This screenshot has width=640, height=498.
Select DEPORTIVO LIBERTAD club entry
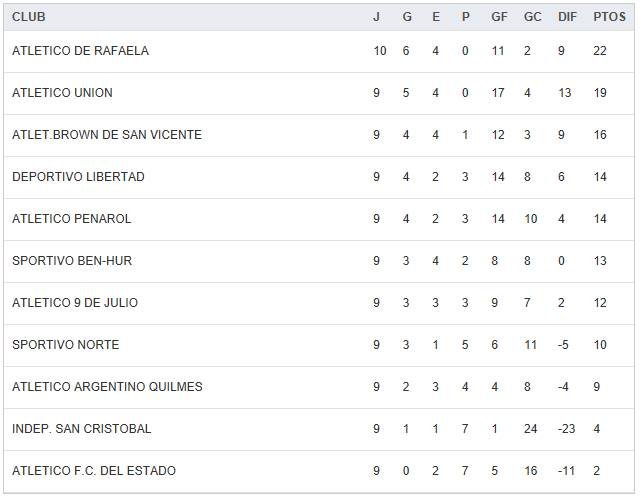point(78,177)
